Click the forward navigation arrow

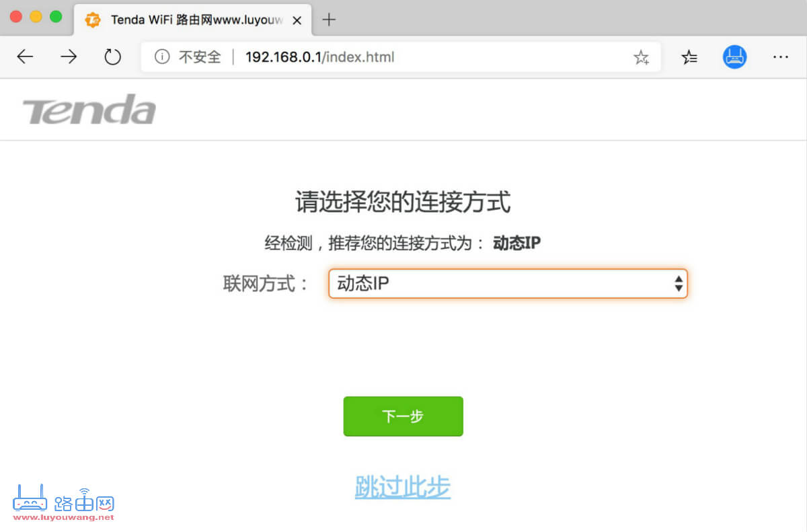tap(69, 57)
